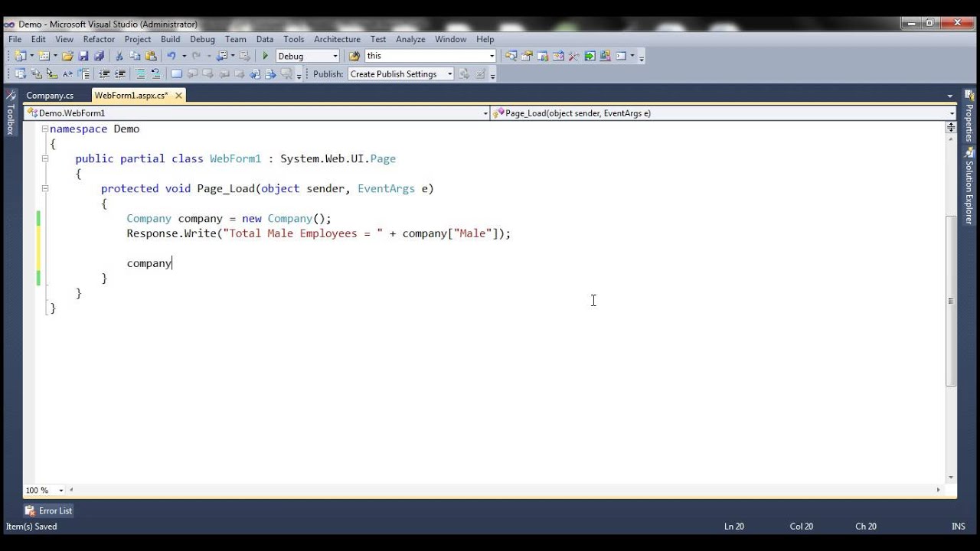Open the Analyze menu
The width and height of the screenshot is (980, 551).
[x=410, y=39]
